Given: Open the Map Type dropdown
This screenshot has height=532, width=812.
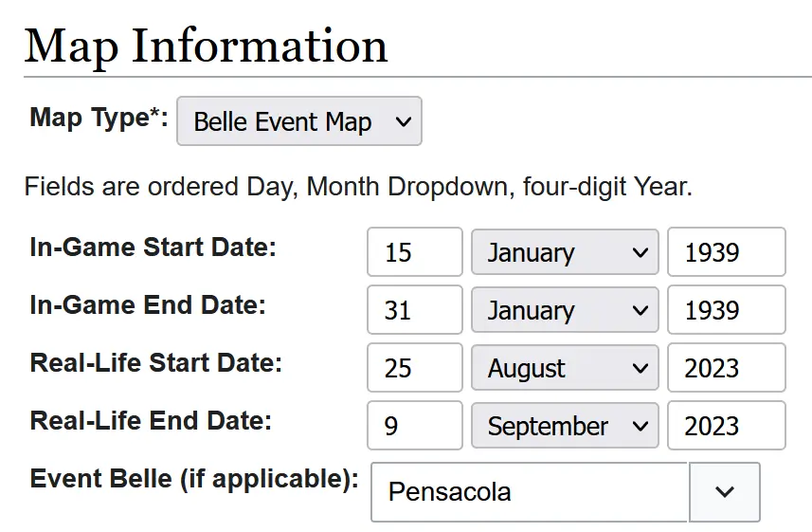Looking at the screenshot, I should [298, 121].
